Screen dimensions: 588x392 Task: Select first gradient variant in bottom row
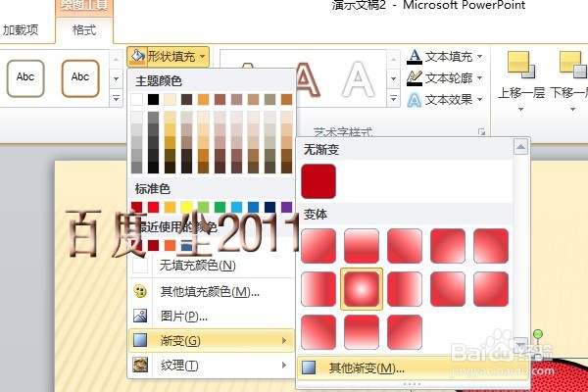pyautogui.click(x=318, y=332)
